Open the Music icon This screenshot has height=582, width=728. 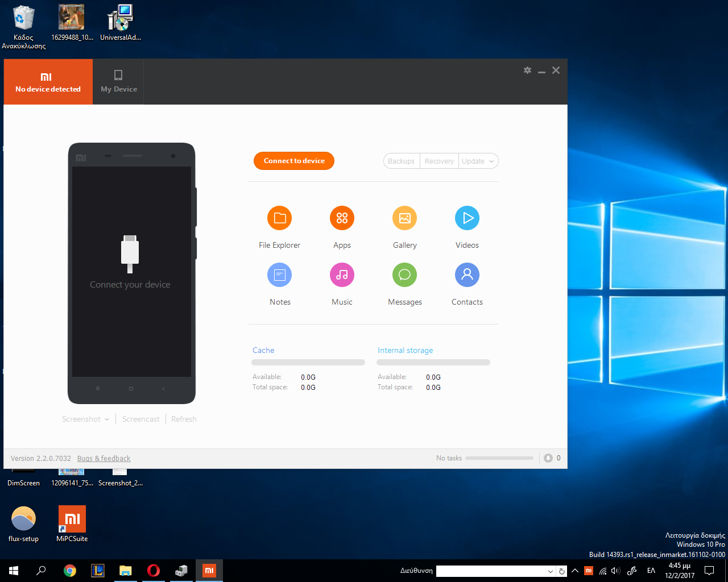pos(342,275)
